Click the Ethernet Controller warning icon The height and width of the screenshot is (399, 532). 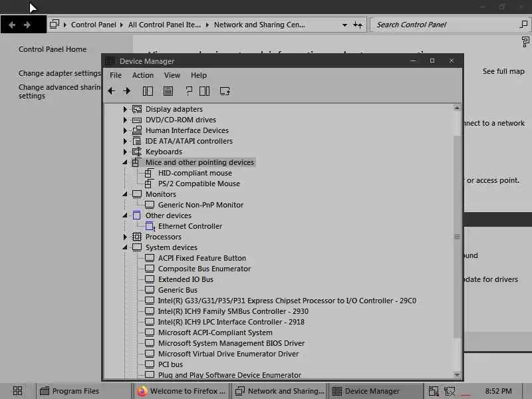[x=150, y=226]
